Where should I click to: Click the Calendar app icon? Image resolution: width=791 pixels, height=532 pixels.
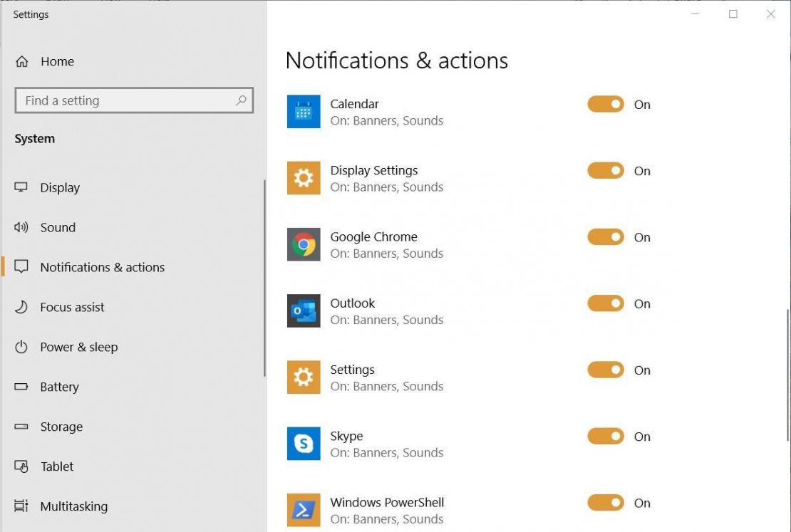(x=304, y=112)
